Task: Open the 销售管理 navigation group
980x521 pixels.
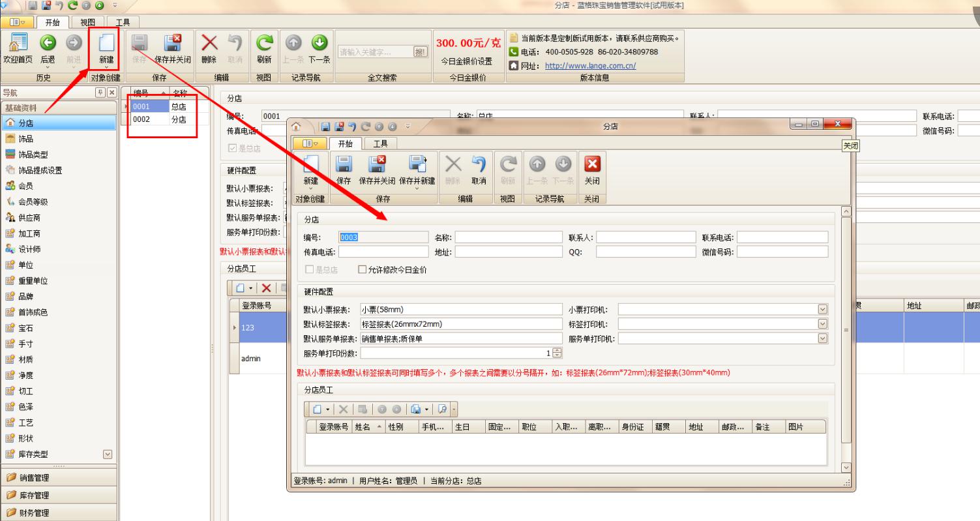Action: pos(59,479)
